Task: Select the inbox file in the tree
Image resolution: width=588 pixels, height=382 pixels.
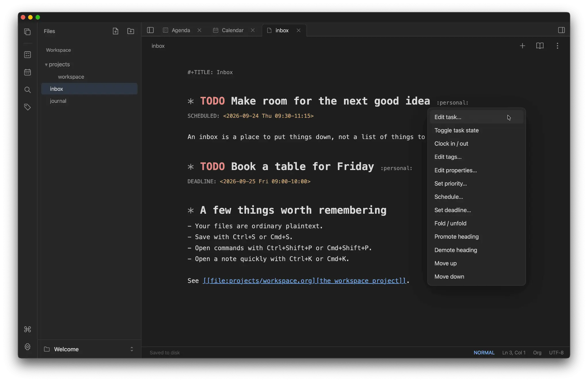Action: click(89, 89)
